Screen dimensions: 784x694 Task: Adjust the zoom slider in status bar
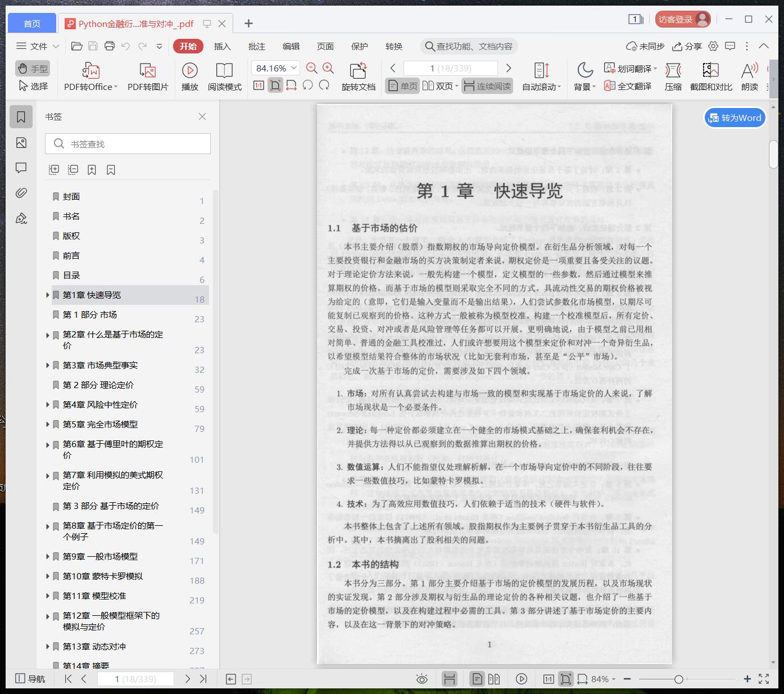(x=678, y=679)
